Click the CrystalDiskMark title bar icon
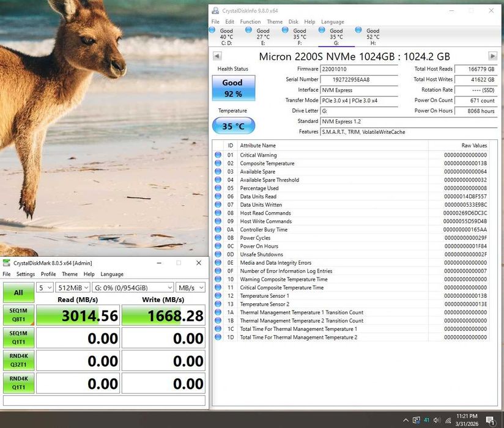Screen dimensions: 504x428 pyautogui.click(x=7, y=263)
